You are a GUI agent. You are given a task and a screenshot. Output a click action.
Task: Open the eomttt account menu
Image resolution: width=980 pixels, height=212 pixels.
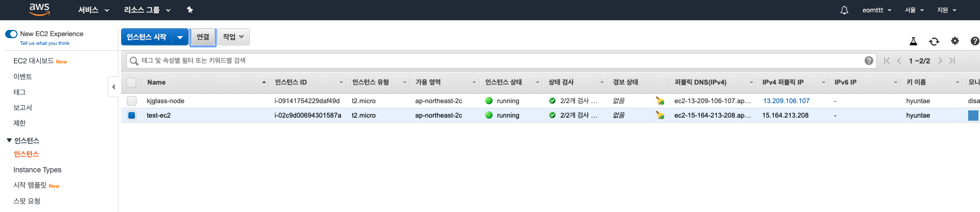[877, 10]
